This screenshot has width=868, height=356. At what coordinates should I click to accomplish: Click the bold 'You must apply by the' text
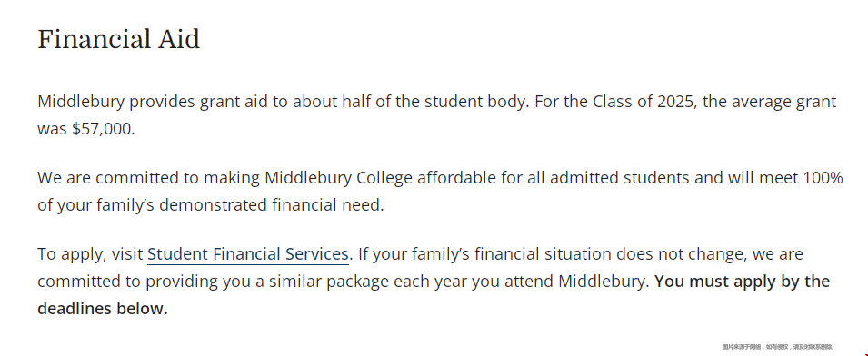[x=742, y=282]
